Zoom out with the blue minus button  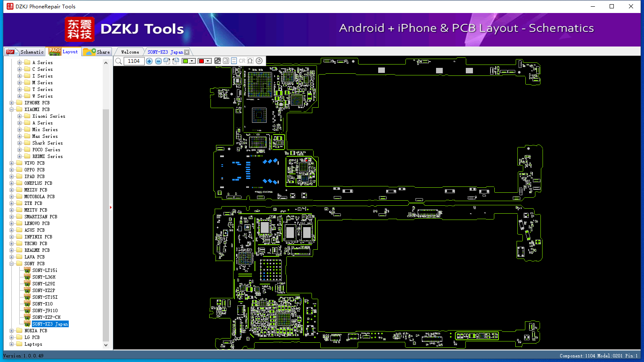tap(158, 61)
